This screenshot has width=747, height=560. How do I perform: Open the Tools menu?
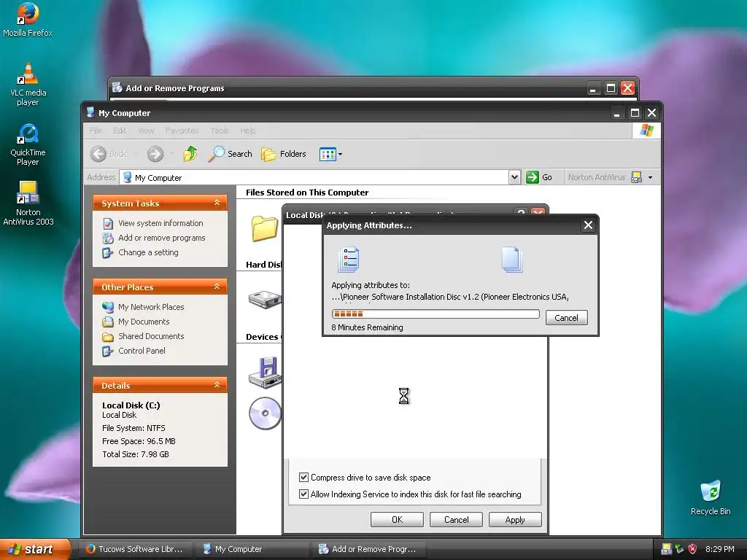click(x=220, y=131)
